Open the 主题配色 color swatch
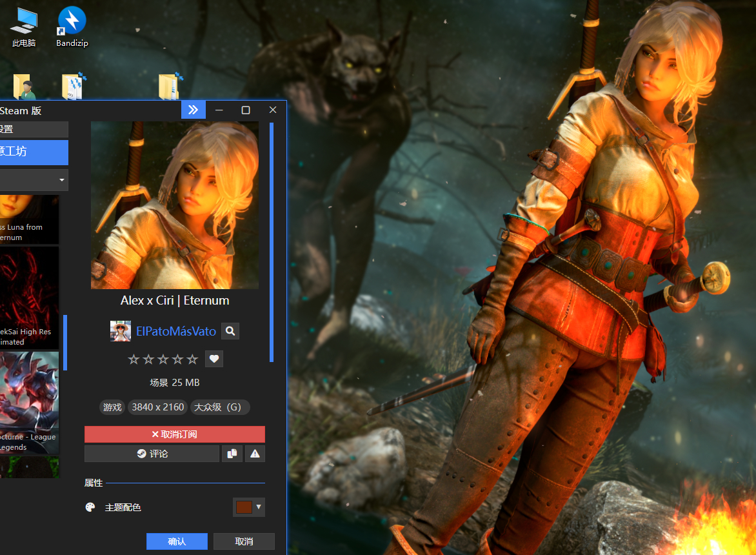The width and height of the screenshot is (756, 555). (244, 507)
